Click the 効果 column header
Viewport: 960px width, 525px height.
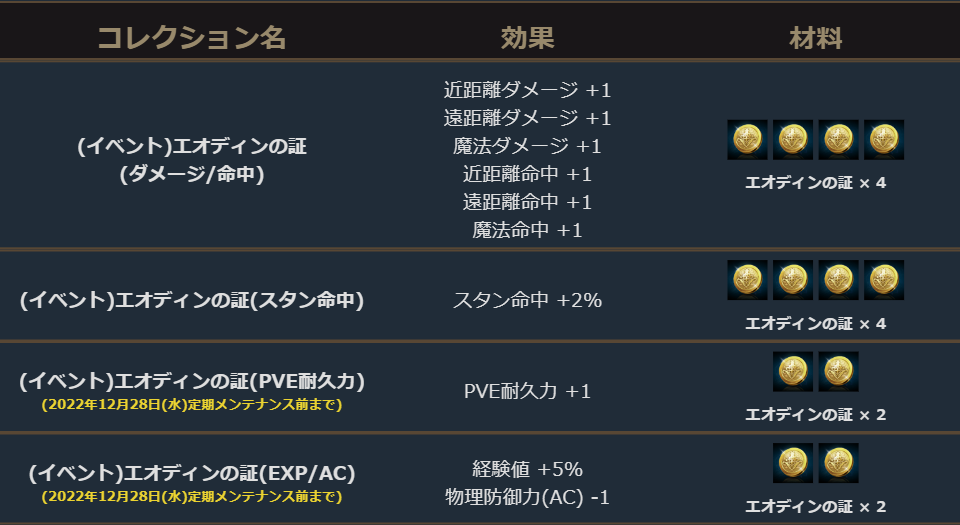coord(527,38)
